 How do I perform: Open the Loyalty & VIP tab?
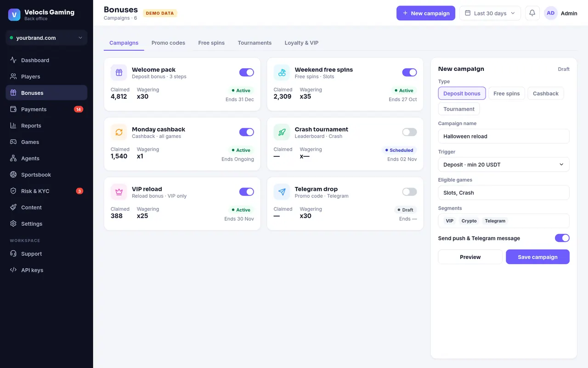tap(301, 43)
